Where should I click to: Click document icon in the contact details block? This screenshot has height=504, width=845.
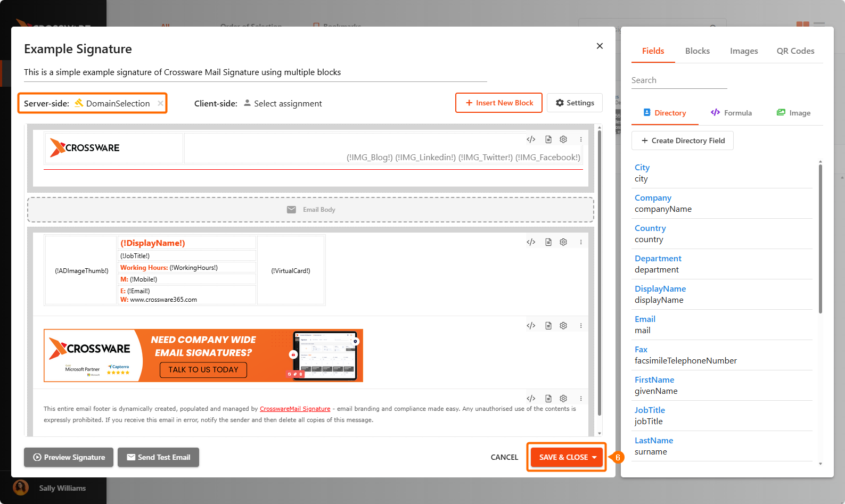(x=548, y=242)
